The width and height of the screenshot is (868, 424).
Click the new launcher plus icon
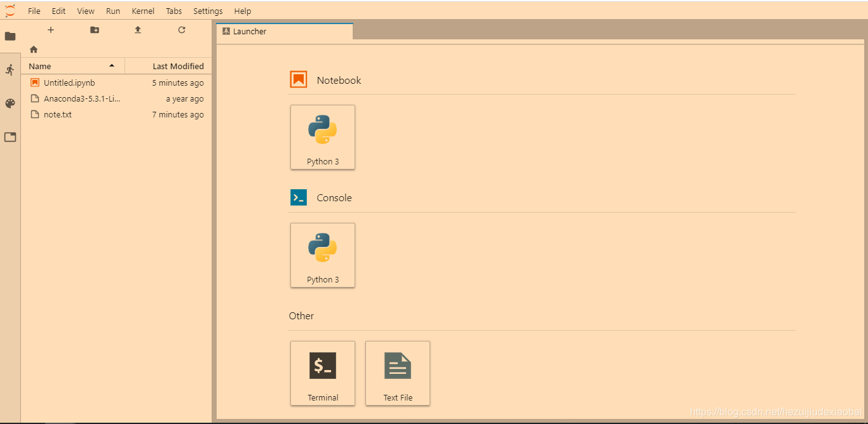coord(51,30)
